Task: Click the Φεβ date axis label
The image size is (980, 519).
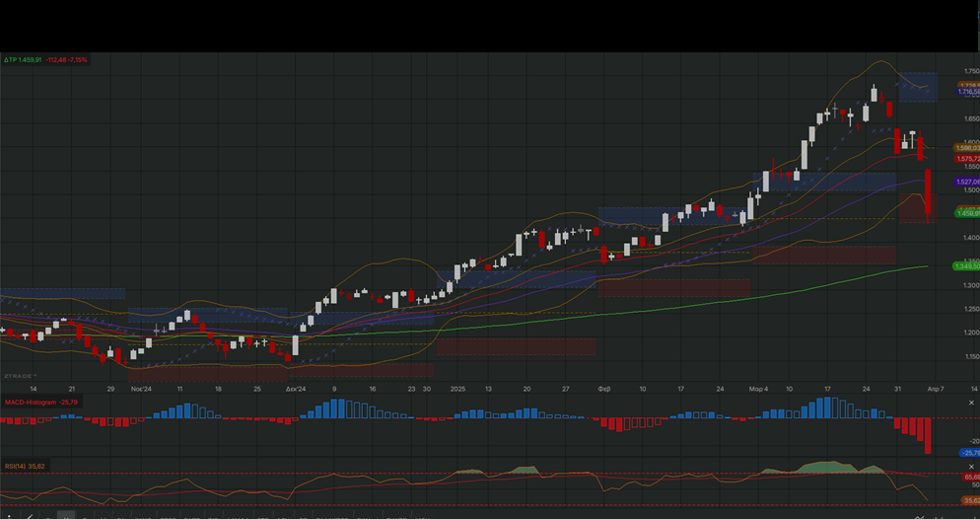Action: click(x=604, y=389)
